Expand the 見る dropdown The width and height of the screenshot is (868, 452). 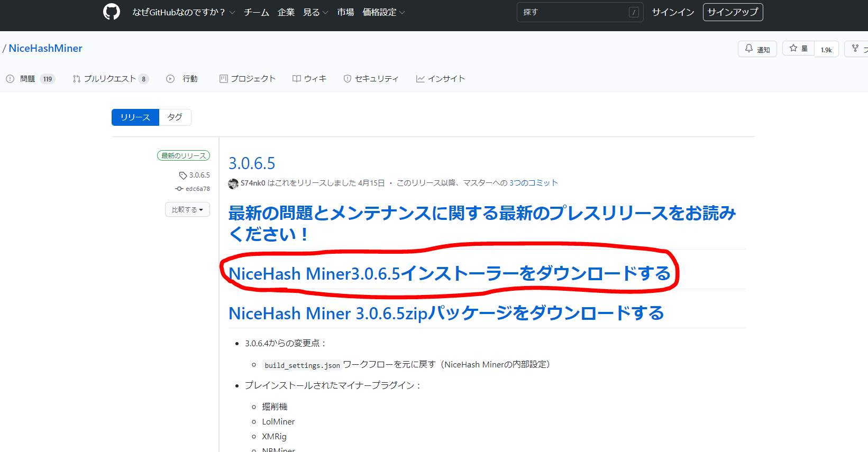coord(315,12)
